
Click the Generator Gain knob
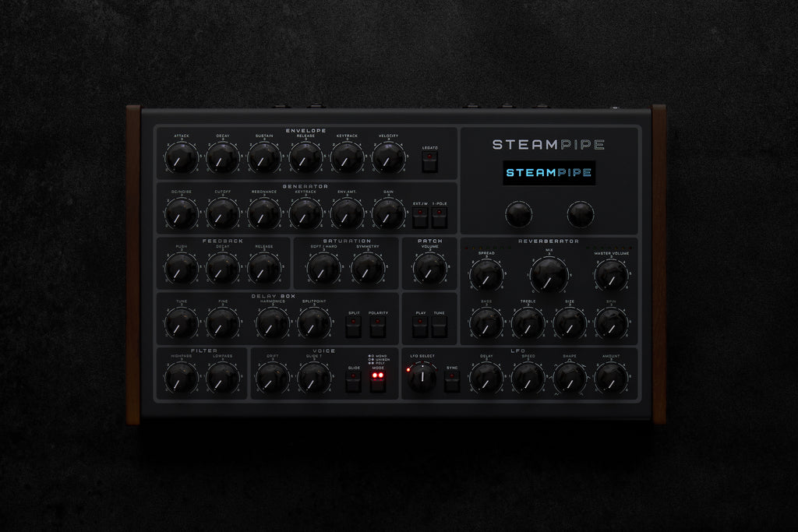(388, 213)
